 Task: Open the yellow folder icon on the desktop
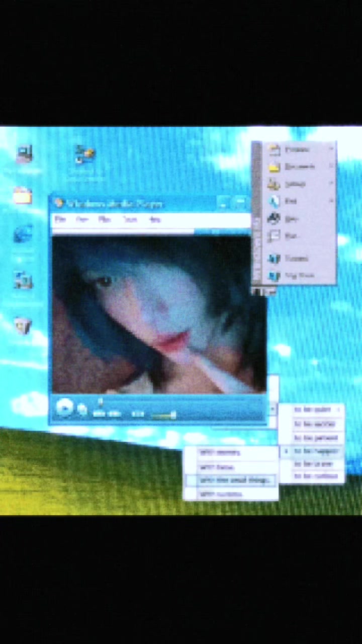pyautogui.click(x=23, y=195)
